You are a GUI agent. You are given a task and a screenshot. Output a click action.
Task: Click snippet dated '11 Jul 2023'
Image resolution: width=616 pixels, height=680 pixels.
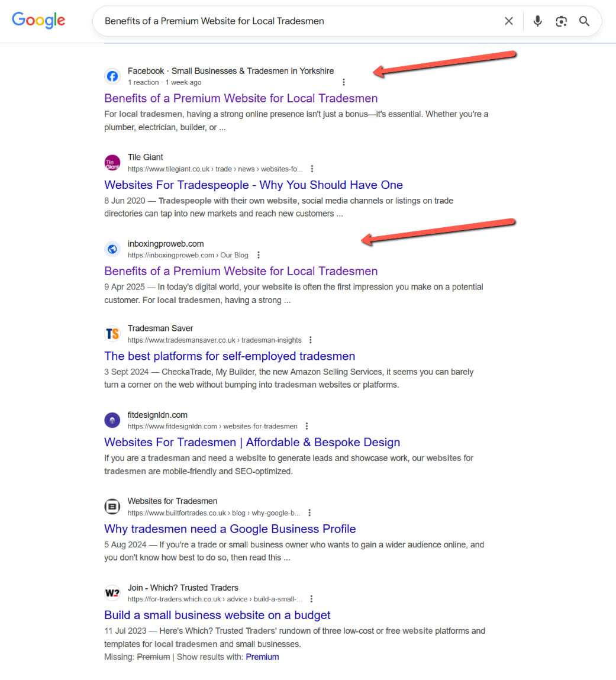coord(294,637)
